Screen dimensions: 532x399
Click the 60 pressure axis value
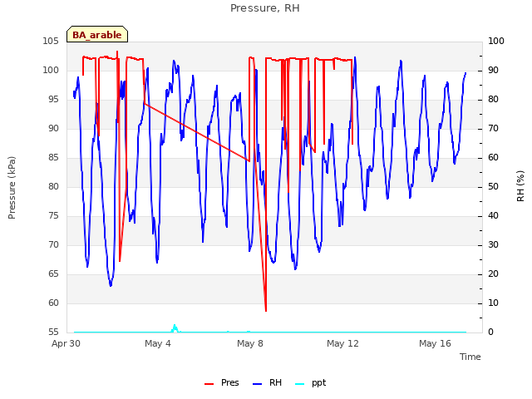point(53,303)
